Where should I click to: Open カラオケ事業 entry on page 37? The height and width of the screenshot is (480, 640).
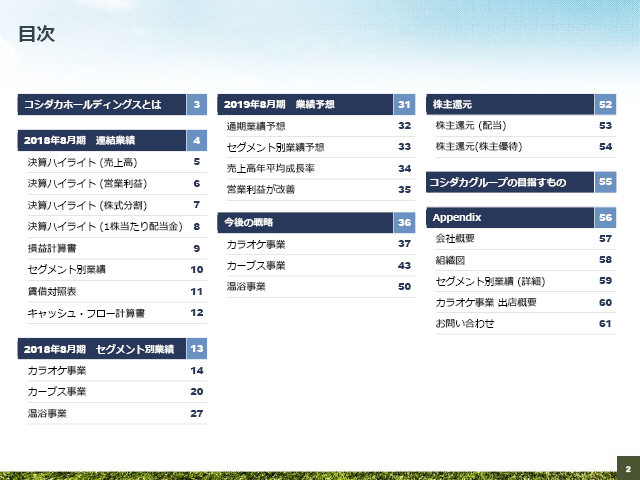321,244
